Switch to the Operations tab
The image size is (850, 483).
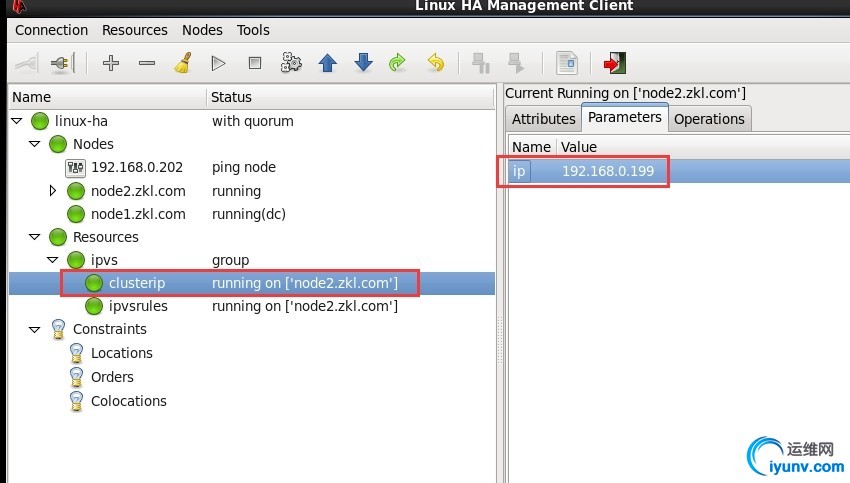click(709, 119)
